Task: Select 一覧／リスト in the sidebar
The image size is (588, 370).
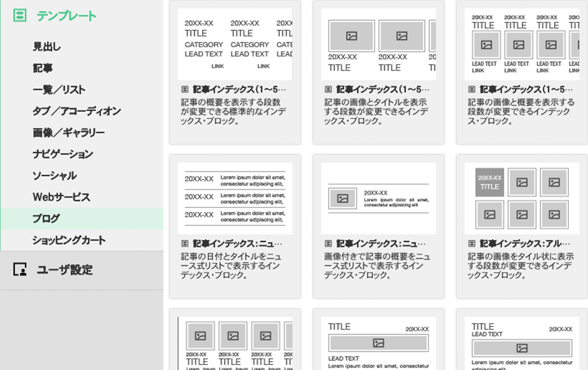Action: click(58, 90)
